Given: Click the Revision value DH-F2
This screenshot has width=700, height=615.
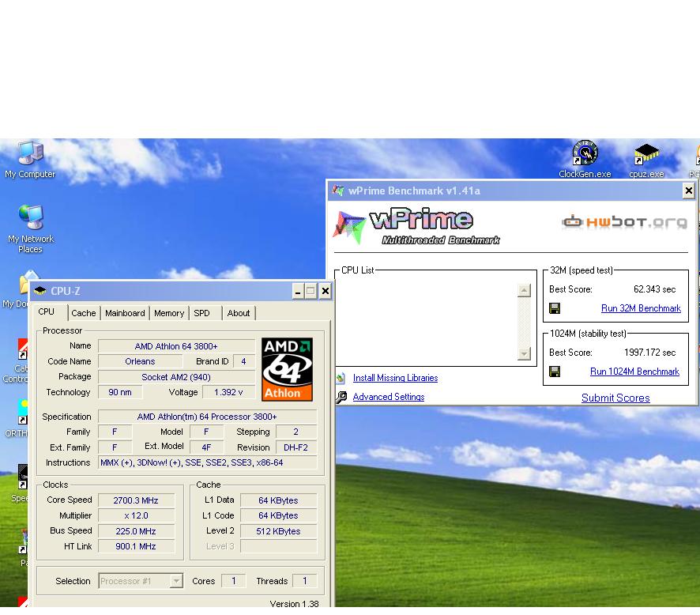Looking at the screenshot, I should (x=296, y=447).
